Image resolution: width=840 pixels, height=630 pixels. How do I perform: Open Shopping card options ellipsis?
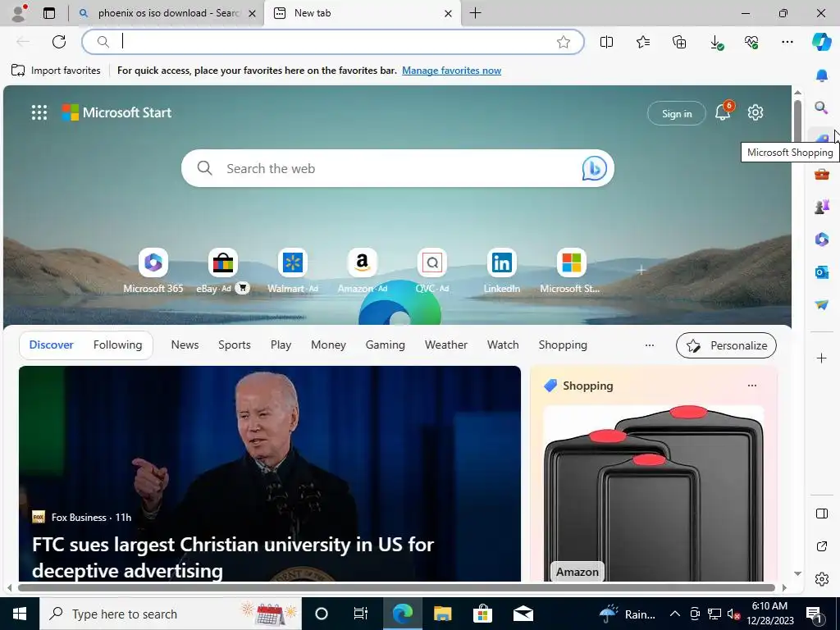752,386
